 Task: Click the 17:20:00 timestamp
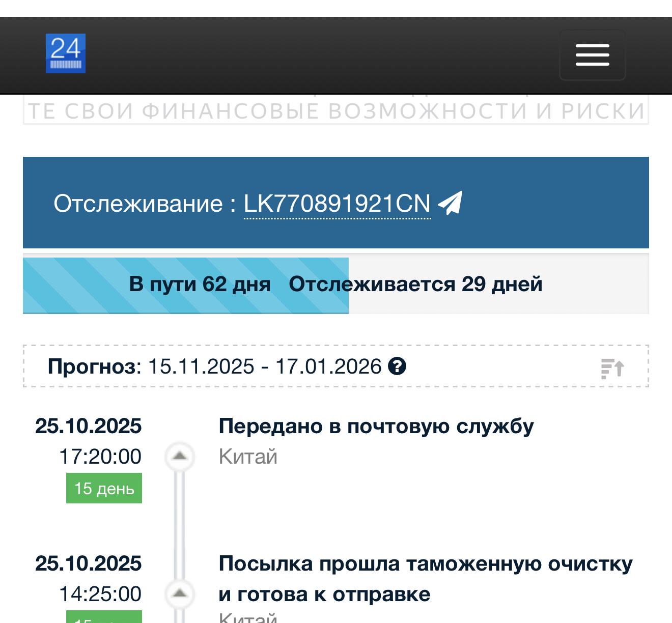[100, 457]
